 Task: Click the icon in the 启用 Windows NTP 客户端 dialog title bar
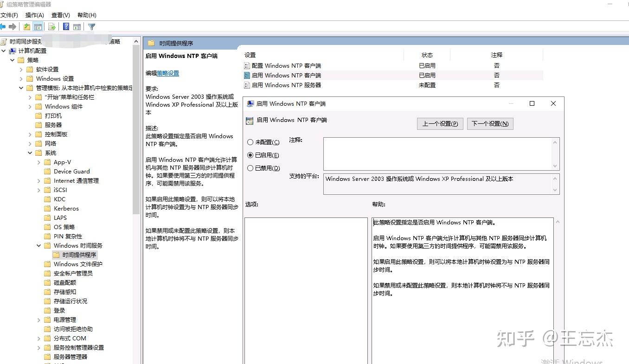point(250,104)
